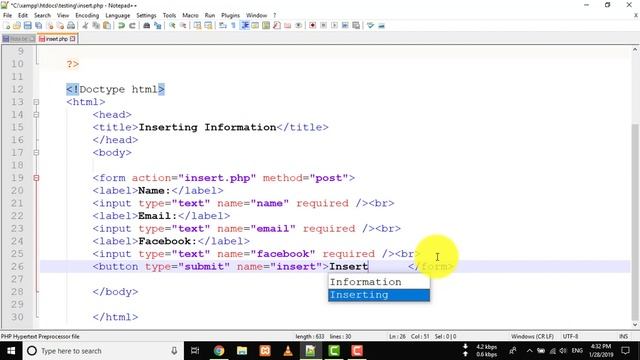Viewport: 640px width, 360px height.
Task: Click the Zoom Out toolbar icon
Action: 183,25
